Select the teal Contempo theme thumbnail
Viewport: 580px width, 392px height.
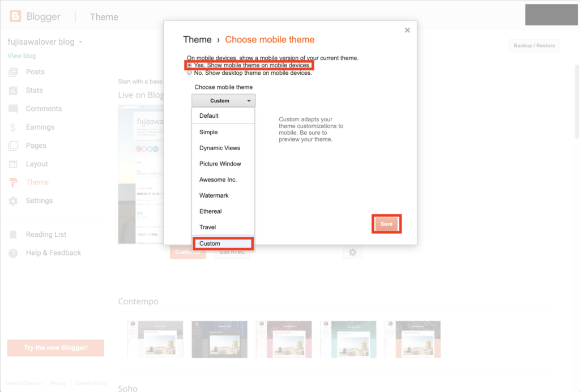coord(348,339)
